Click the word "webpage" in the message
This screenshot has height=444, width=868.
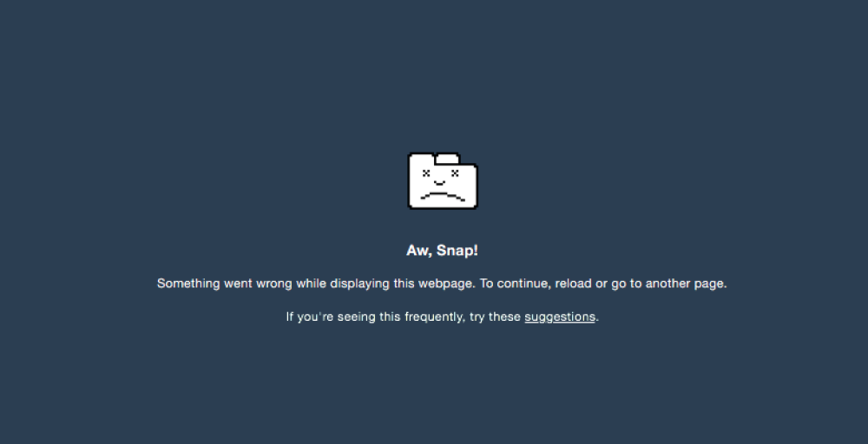pyautogui.click(x=445, y=284)
